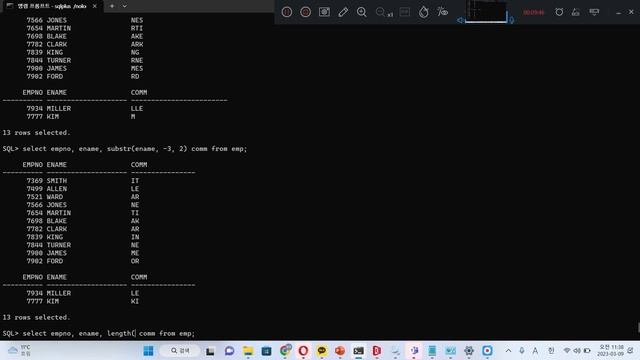
Task: Expand the terminal tab dropdown chevron
Action: click(124, 6)
